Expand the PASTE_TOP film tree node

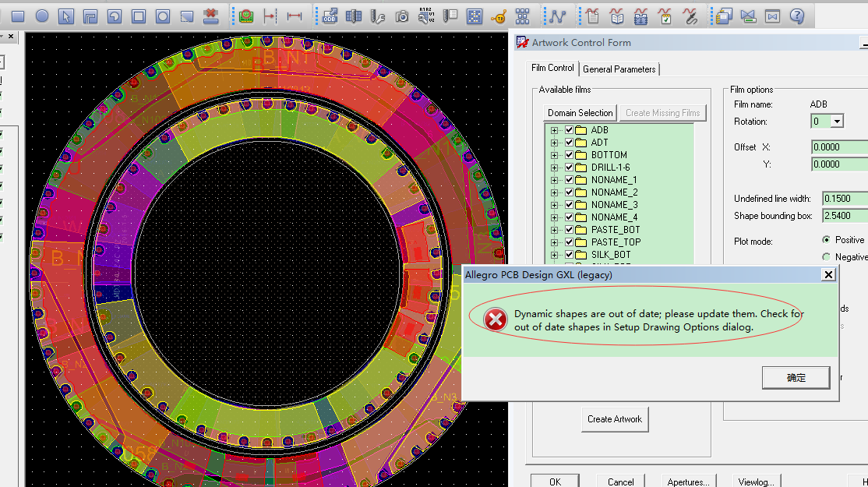(x=555, y=242)
